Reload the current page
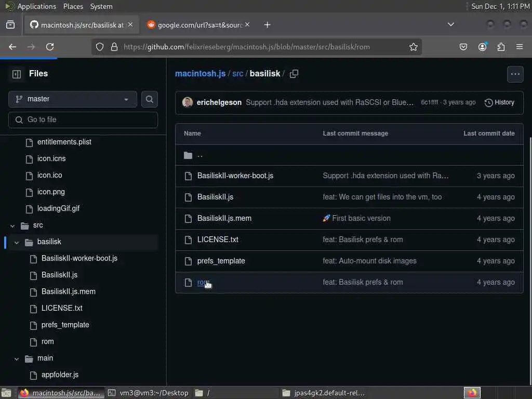Viewport: 532px width, 399px height. (x=50, y=47)
